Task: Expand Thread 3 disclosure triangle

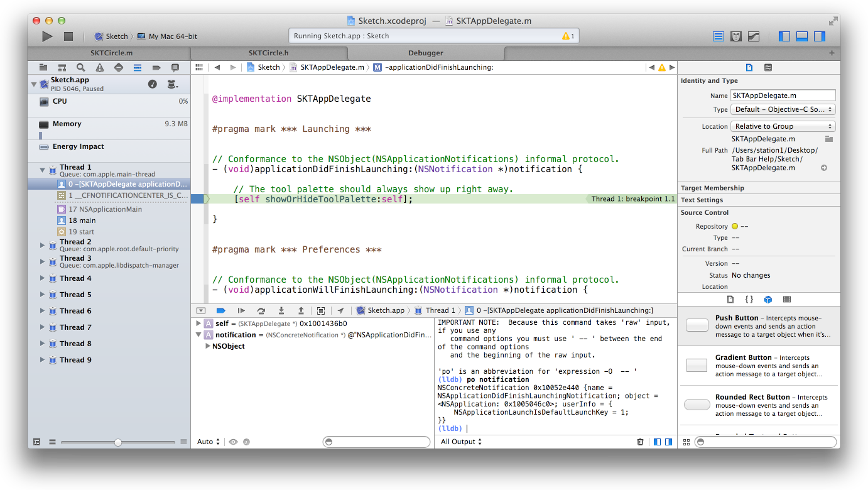Action: 43,261
